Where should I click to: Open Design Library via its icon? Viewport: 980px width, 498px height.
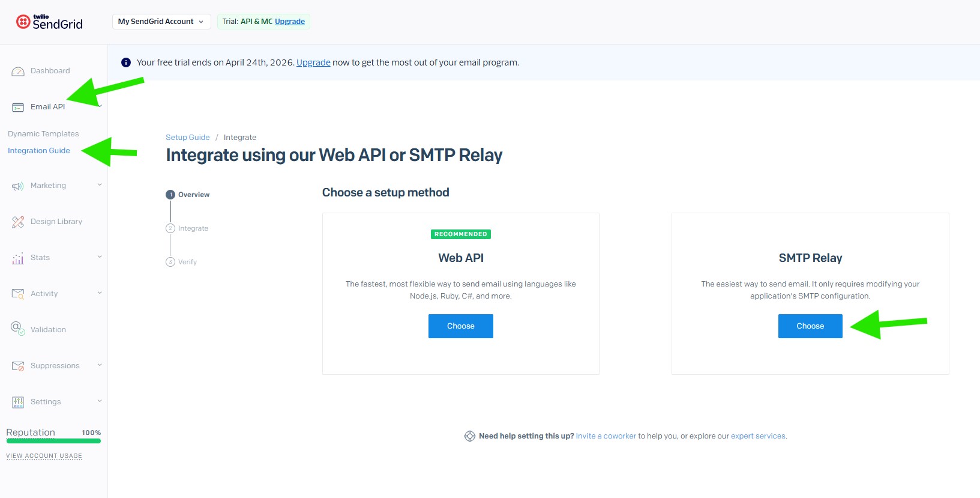18,222
